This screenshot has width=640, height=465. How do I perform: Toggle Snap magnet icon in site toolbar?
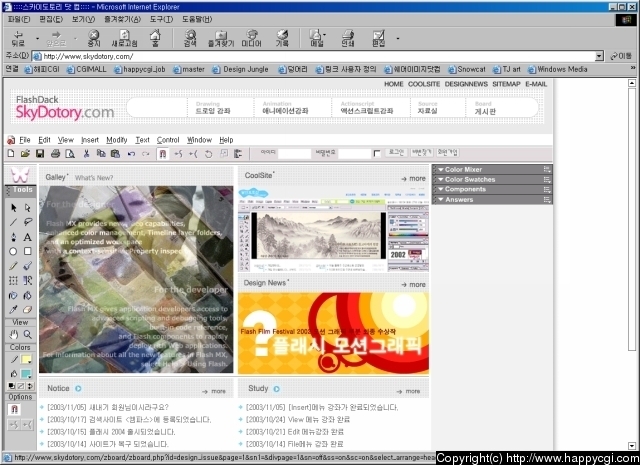click(x=162, y=154)
